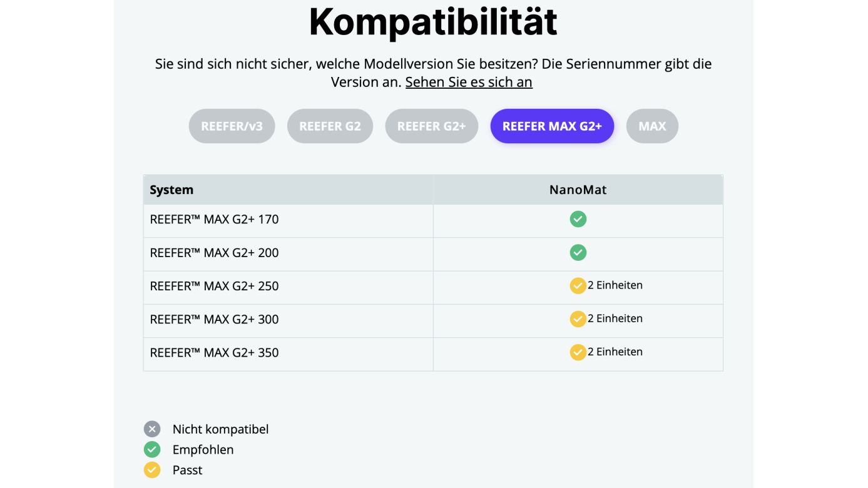Viewport: 868px width, 488px height.
Task: Open the 'Sehen Sie es sich an' link
Action: tap(469, 83)
